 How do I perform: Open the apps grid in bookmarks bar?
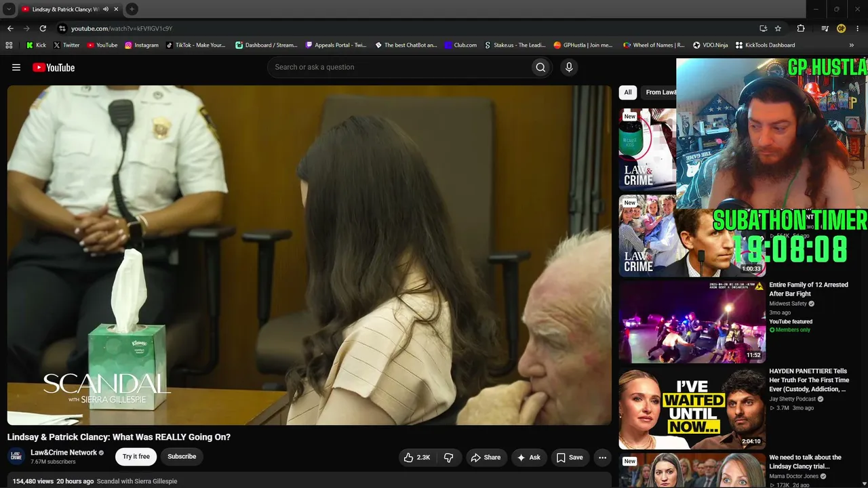tap(9, 45)
